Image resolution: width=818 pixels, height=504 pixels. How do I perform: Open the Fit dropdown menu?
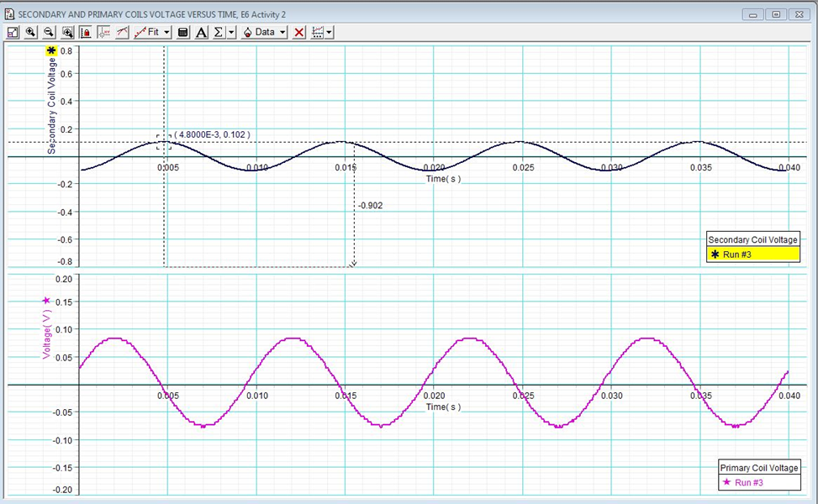pyautogui.click(x=165, y=32)
